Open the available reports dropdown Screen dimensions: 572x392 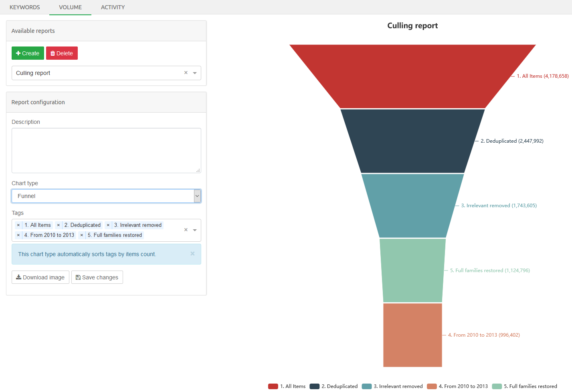(195, 73)
